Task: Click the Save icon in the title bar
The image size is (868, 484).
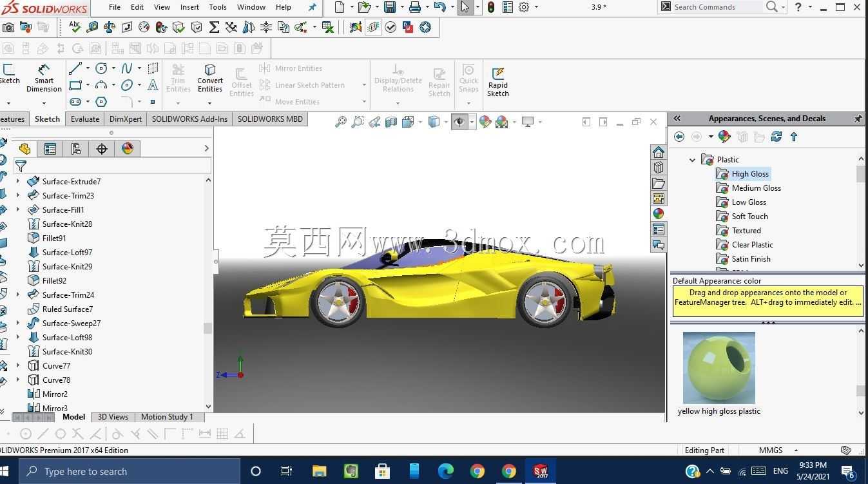Action: tap(390, 7)
